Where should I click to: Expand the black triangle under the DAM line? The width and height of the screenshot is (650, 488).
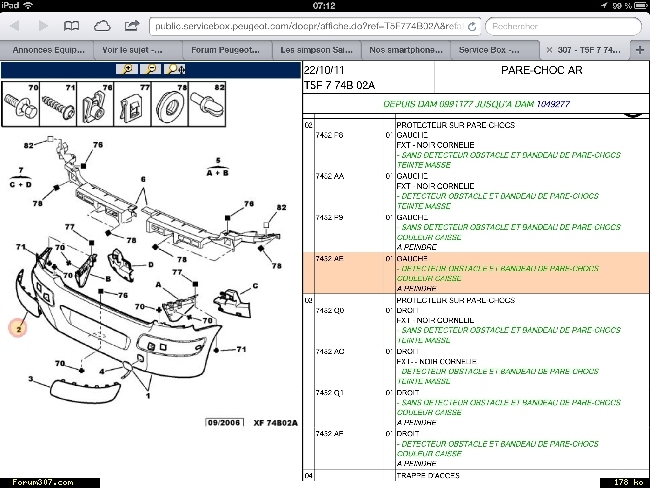click(x=633, y=116)
